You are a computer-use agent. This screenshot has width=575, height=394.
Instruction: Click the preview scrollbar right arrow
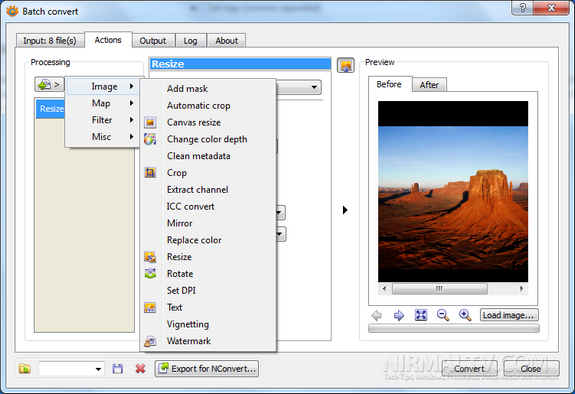(522, 289)
